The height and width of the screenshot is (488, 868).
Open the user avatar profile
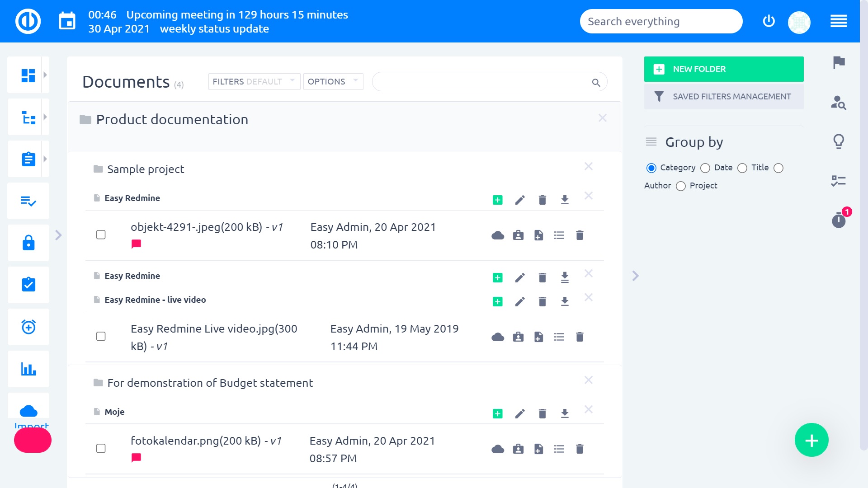click(x=799, y=22)
